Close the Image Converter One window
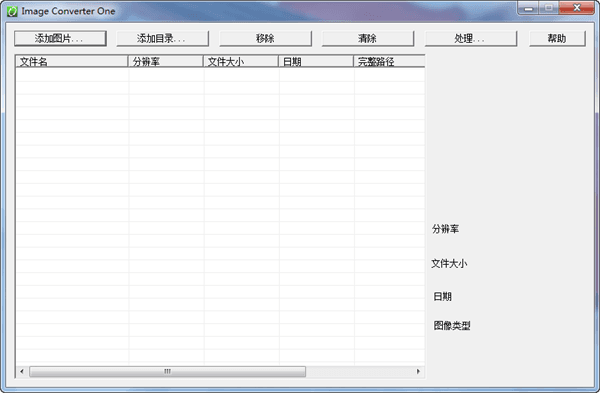600x393 pixels. coord(577,8)
